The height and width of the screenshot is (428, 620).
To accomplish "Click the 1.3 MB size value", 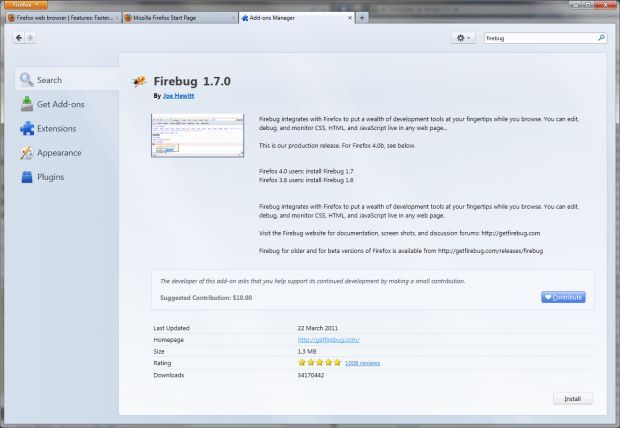I will [x=306, y=351].
